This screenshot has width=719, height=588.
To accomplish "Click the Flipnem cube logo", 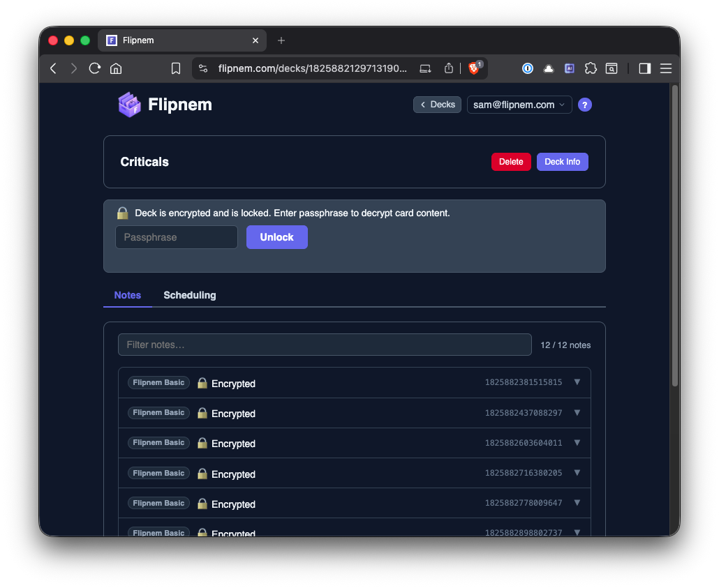I will click(129, 105).
